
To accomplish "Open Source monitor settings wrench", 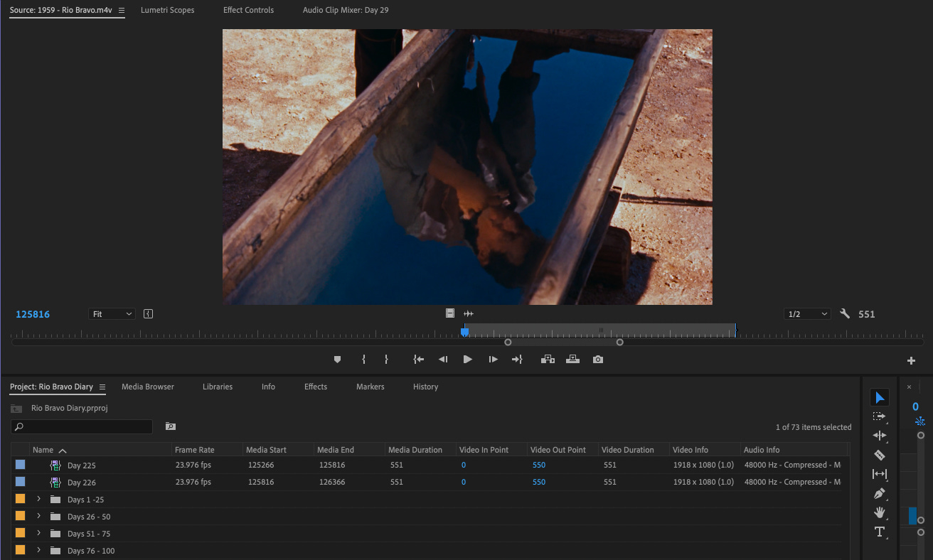I will 845,313.
